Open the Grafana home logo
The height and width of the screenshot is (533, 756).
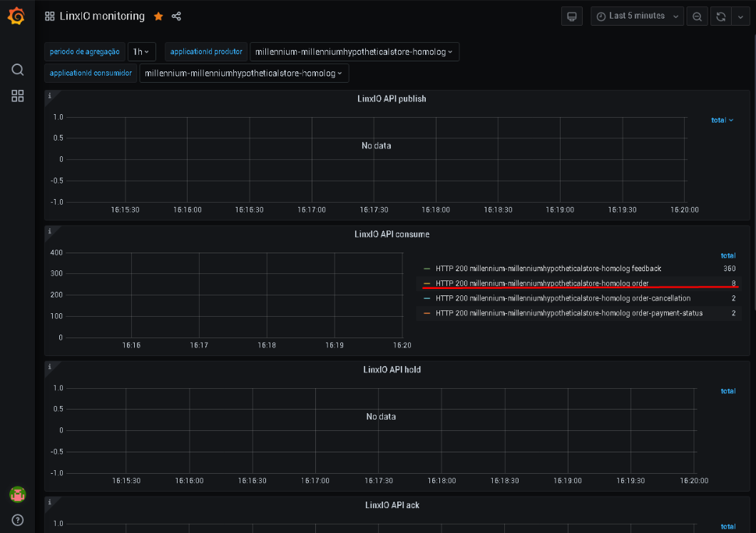pyautogui.click(x=16, y=16)
